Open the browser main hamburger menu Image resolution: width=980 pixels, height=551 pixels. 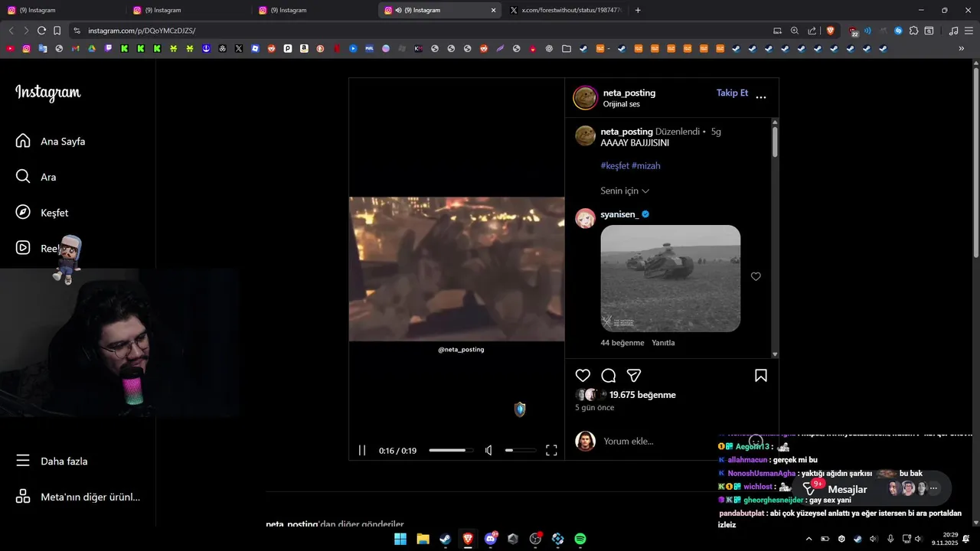[x=969, y=31]
